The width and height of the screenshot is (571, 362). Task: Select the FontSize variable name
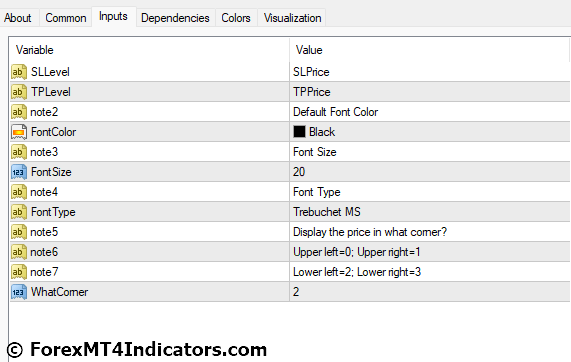51,172
